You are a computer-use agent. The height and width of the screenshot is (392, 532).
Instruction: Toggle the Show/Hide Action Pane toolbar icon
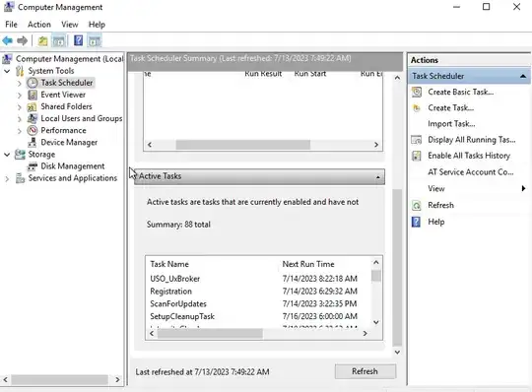pos(95,41)
